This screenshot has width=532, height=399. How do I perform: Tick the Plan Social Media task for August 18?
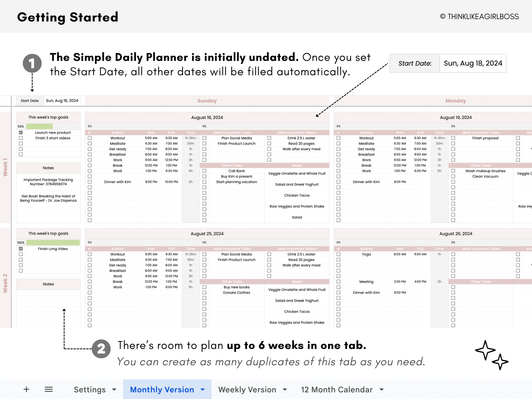204,138
